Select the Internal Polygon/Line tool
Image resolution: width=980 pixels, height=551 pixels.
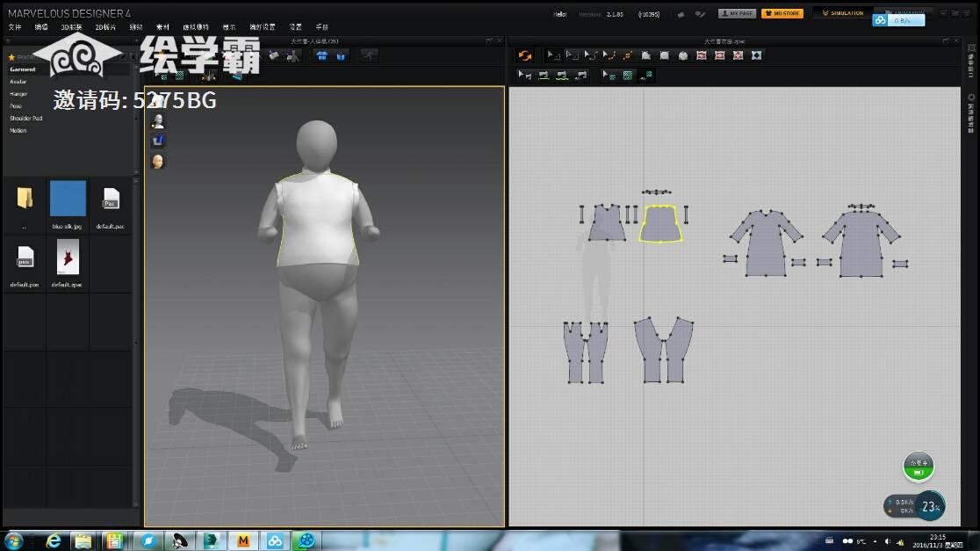pyautogui.click(x=702, y=55)
